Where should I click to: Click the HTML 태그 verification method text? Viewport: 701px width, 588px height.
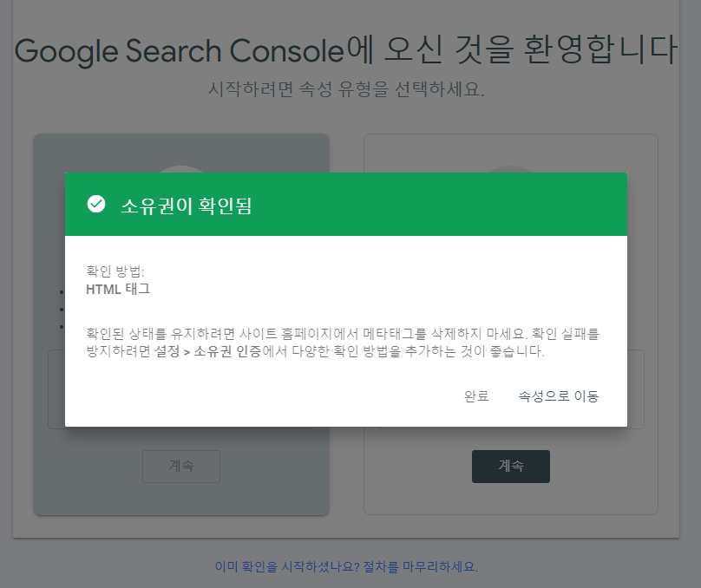tap(118, 289)
